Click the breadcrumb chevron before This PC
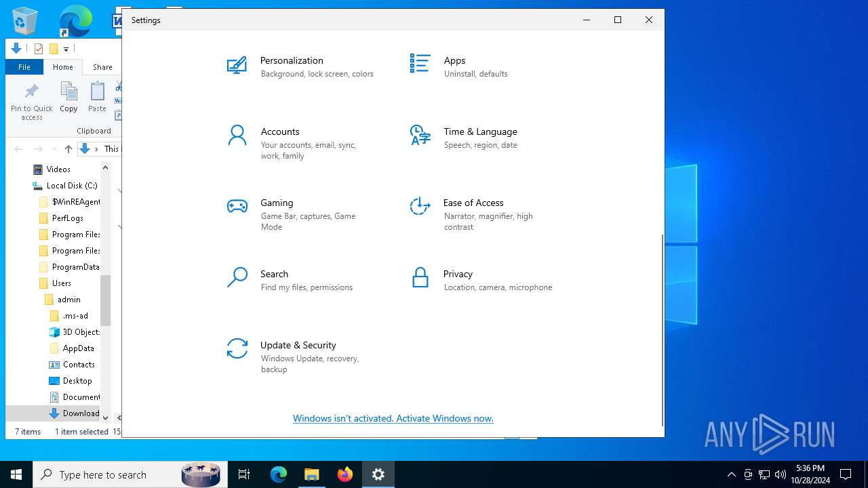The height and width of the screenshot is (488, 868). 96,149
